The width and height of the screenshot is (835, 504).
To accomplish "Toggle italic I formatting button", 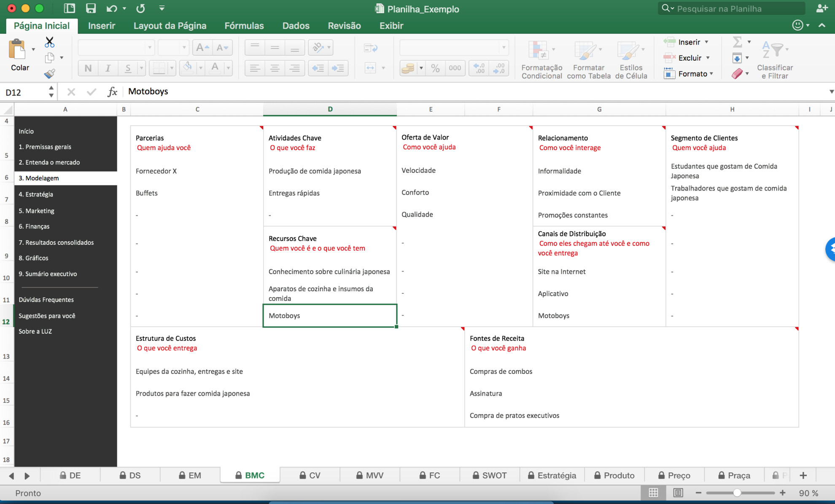I will coord(108,68).
